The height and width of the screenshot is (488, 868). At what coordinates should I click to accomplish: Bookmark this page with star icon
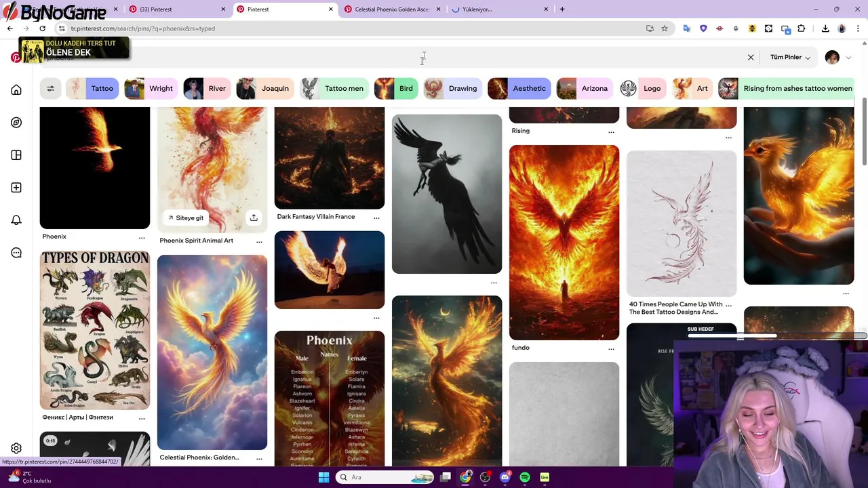665,28
